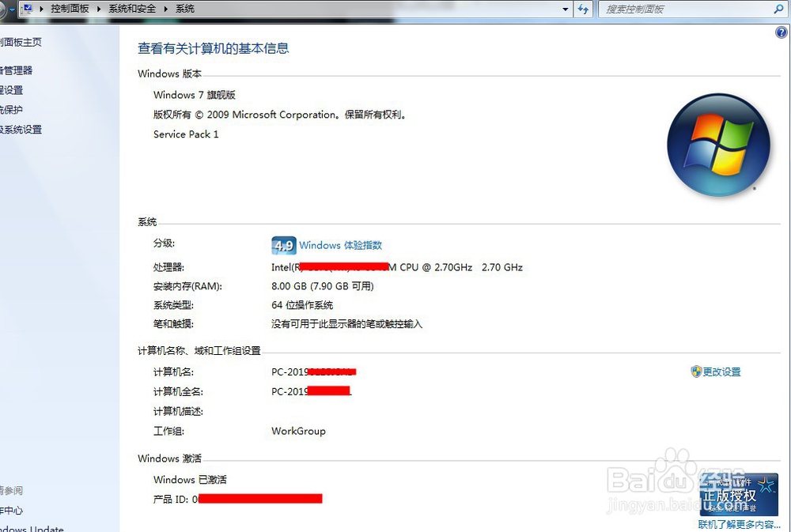Click the '64 位操作系统' value
Screen dimensions: 791x532
302,305
